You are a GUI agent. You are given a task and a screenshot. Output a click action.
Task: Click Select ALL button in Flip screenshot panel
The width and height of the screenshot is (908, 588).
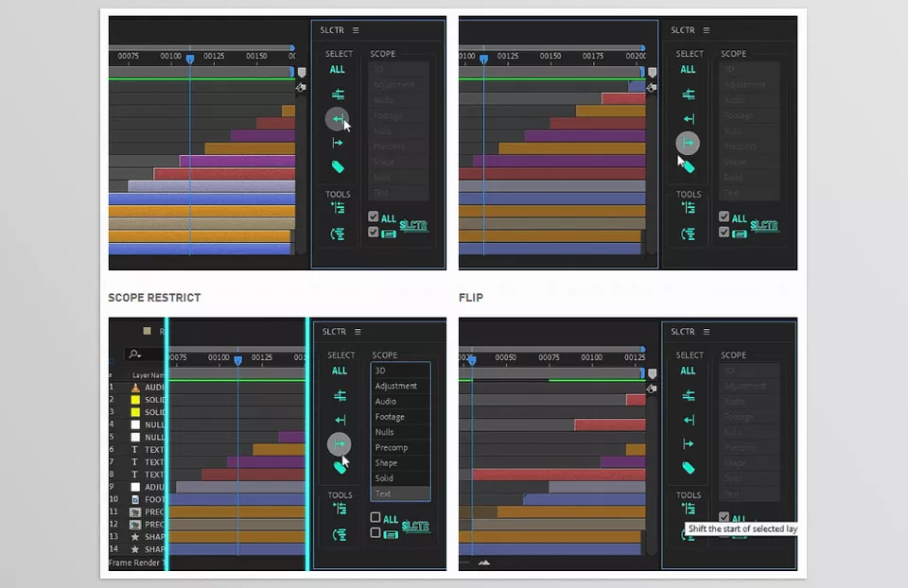click(688, 371)
